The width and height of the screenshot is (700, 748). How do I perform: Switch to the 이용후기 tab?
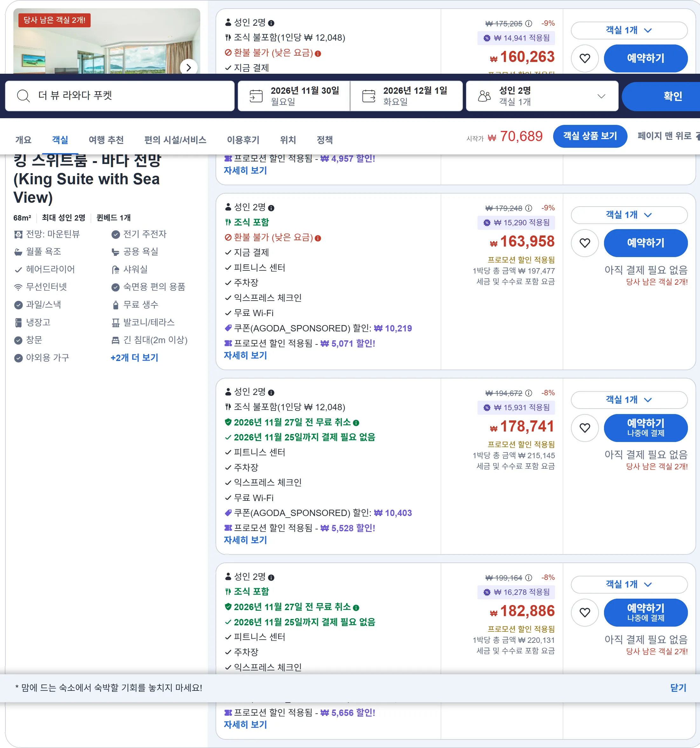tap(243, 140)
